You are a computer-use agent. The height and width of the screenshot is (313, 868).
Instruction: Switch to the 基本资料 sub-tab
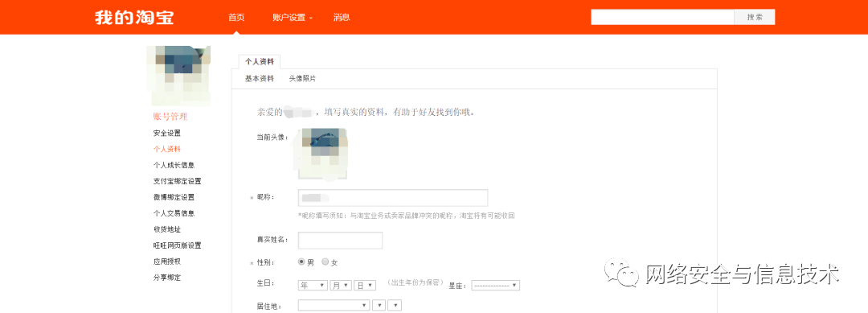pyautogui.click(x=260, y=79)
